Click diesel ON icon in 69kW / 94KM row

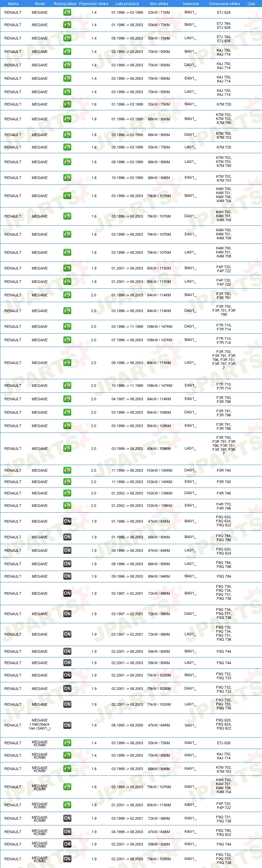[67, 576]
